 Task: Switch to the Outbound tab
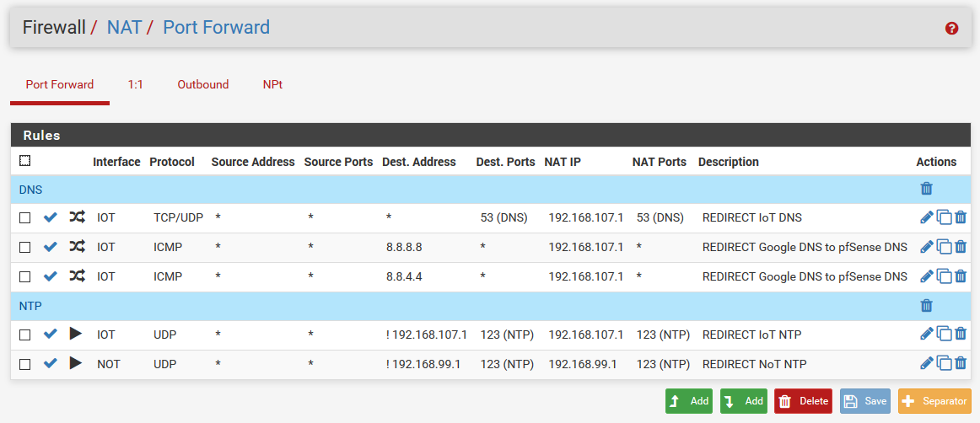(202, 84)
